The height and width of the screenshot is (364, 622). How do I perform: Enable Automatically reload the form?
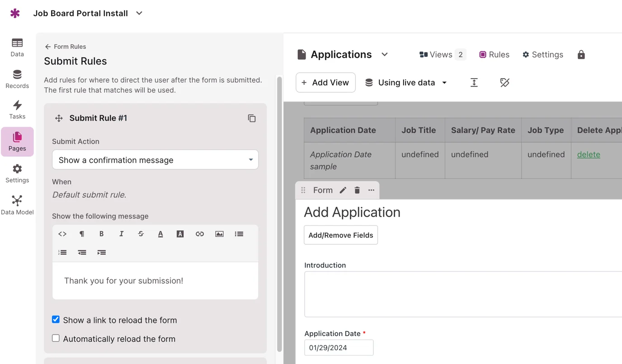56,338
